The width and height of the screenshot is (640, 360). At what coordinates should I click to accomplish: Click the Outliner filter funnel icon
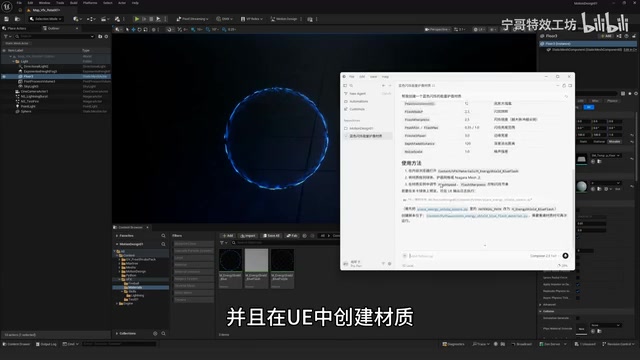(6, 36)
